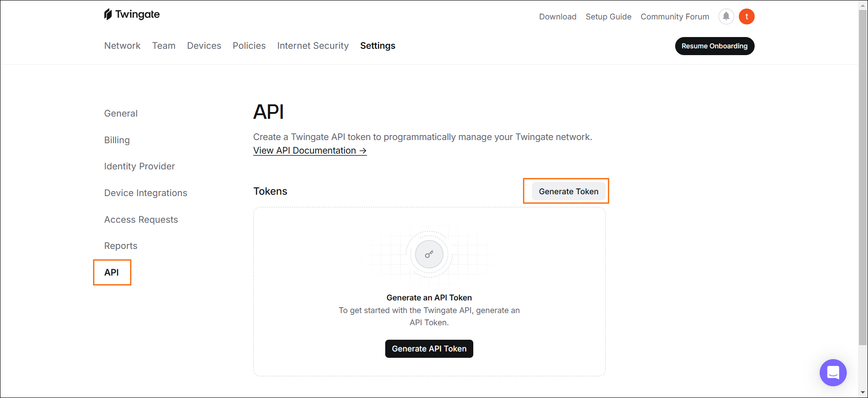This screenshot has width=868, height=398.
Task: Go to Access Requests in the sidebar
Action: pos(141,220)
